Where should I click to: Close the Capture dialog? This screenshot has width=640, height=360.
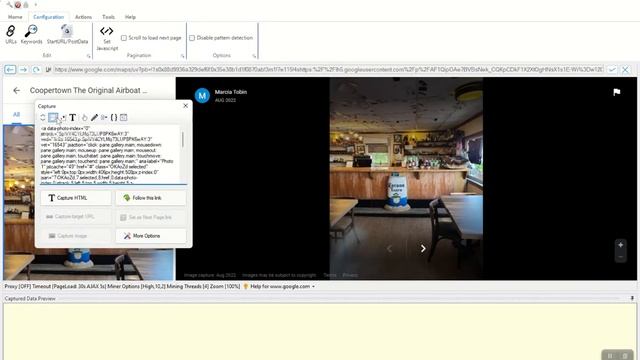[x=186, y=106]
